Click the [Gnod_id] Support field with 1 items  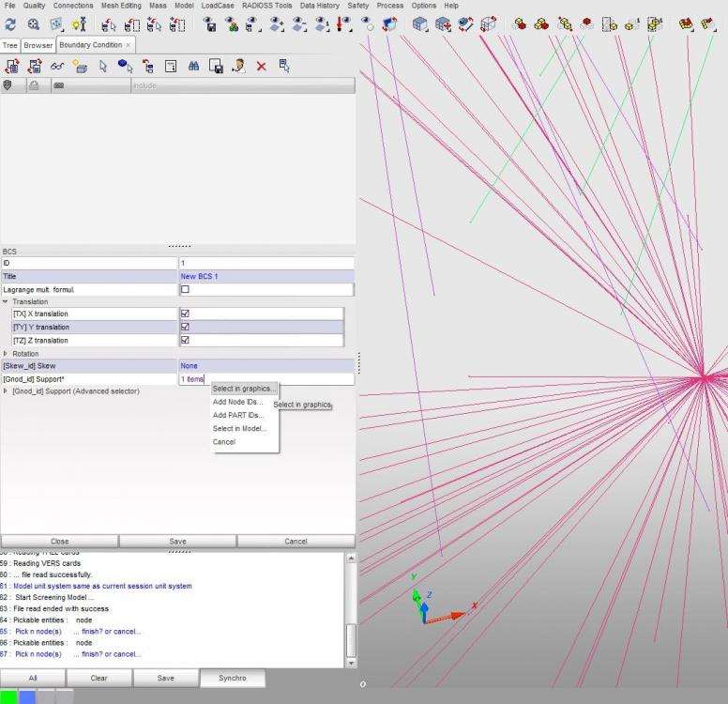tap(266, 379)
